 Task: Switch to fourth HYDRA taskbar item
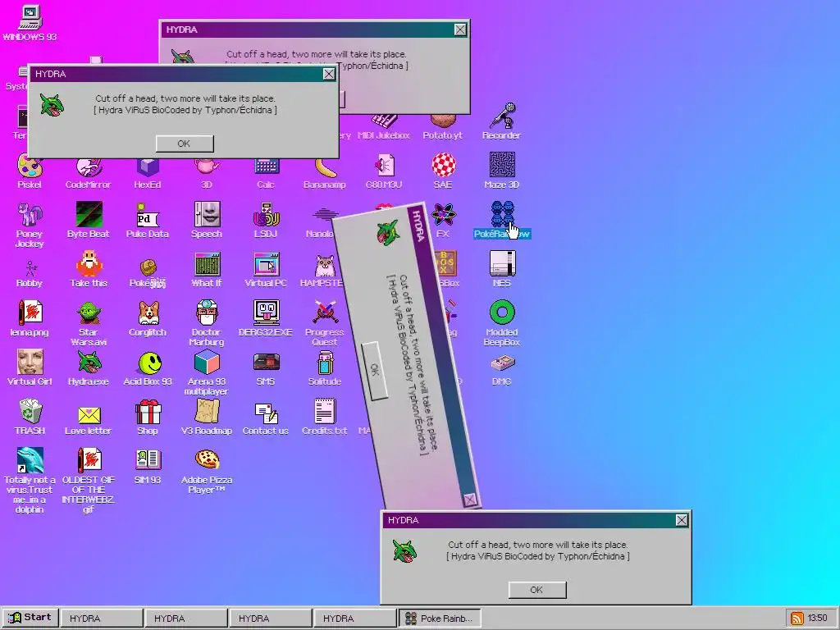point(355,619)
